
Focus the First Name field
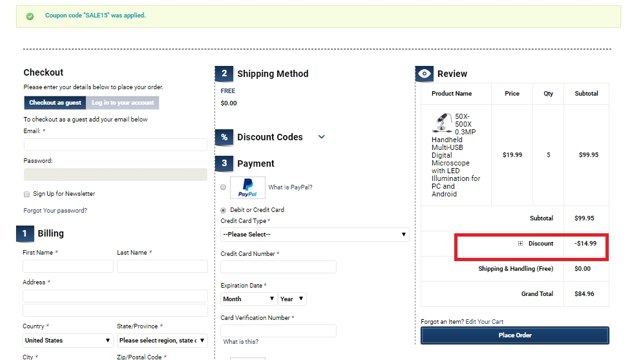click(68, 266)
